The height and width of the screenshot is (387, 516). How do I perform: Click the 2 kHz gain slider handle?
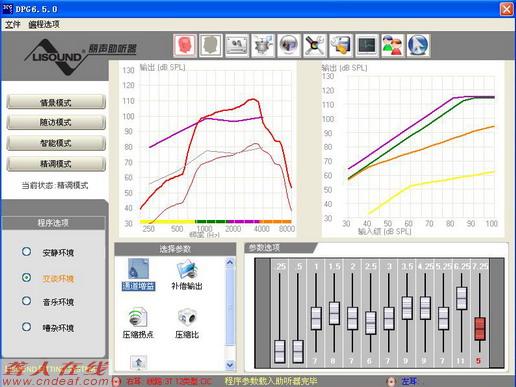click(353, 318)
